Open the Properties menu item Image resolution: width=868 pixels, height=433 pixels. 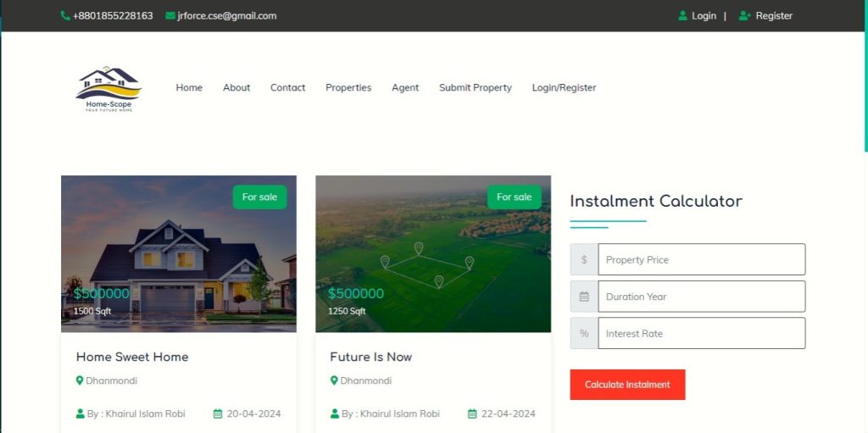[348, 87]
